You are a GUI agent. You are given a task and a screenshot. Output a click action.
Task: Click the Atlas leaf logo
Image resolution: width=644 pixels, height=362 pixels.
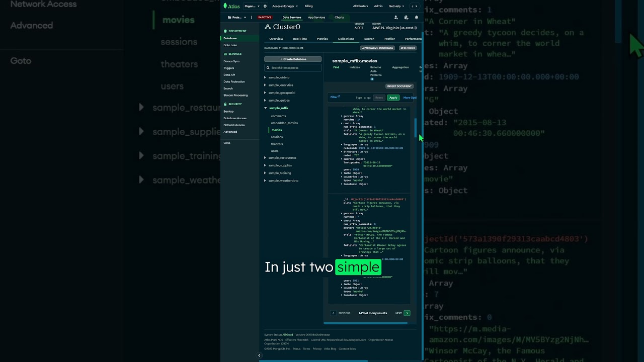pos(225,6)
